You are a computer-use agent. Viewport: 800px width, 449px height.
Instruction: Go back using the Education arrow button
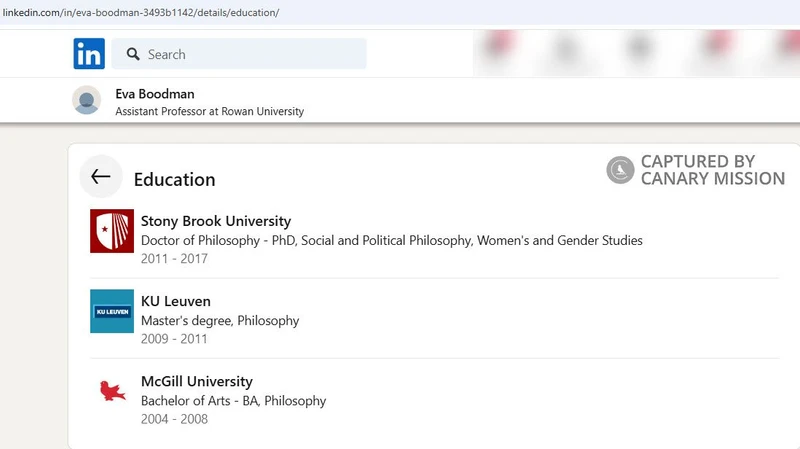101,177
